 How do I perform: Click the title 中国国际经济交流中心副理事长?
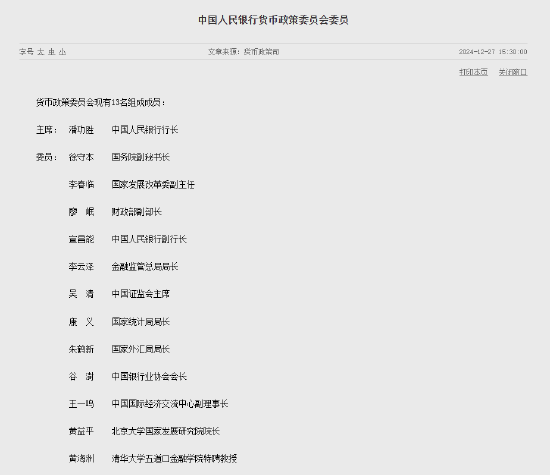[x=170, y=404]
